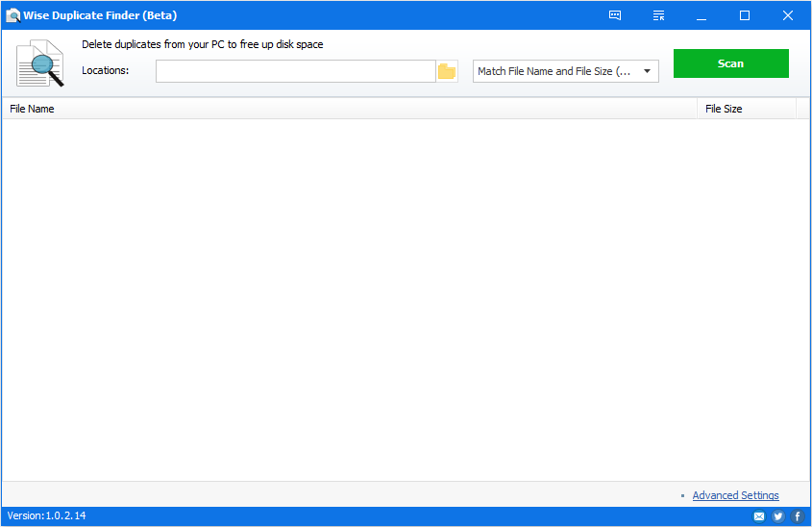Image resolution: width=812 pixels, height=527 pixels.
Task: Open the Advanced Settings link
Action: [x=735, y=495]
